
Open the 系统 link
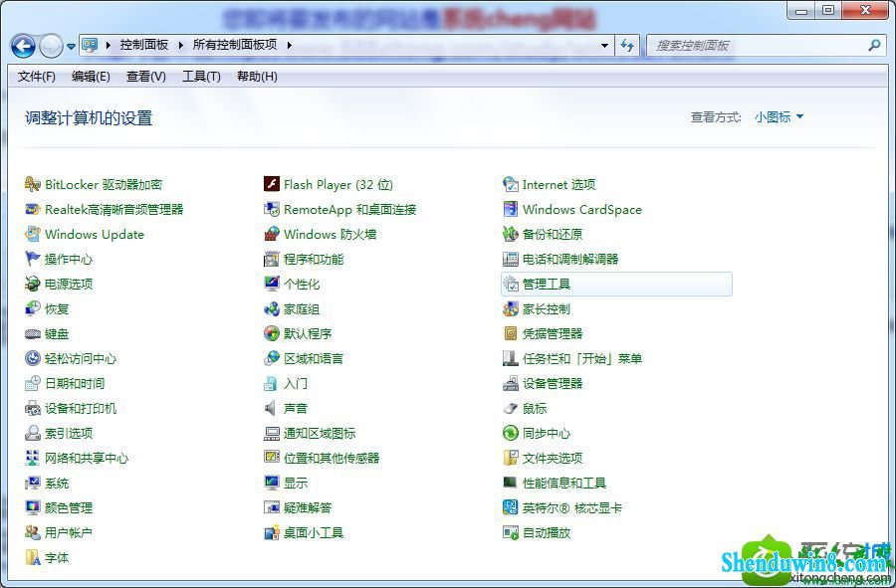pos(57,483)
